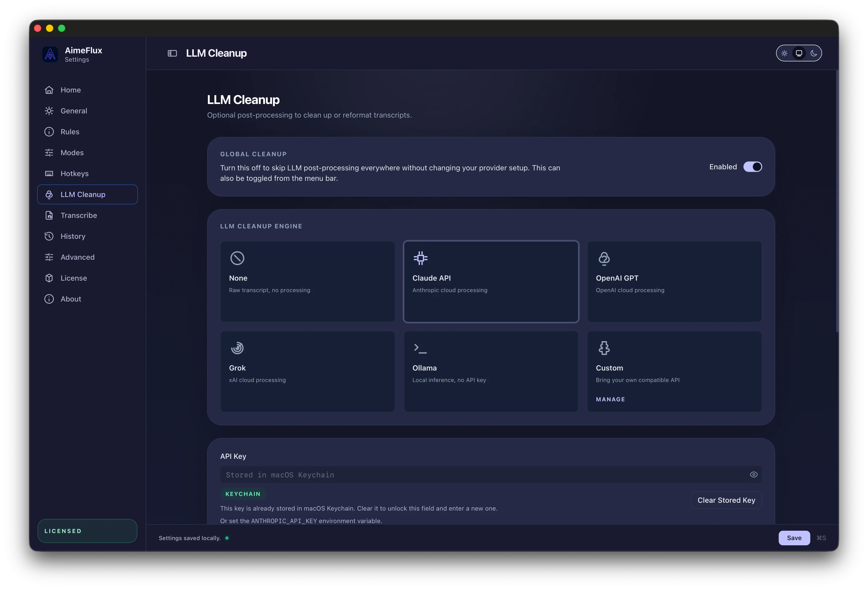Click the API Key input field

point(491,475)
